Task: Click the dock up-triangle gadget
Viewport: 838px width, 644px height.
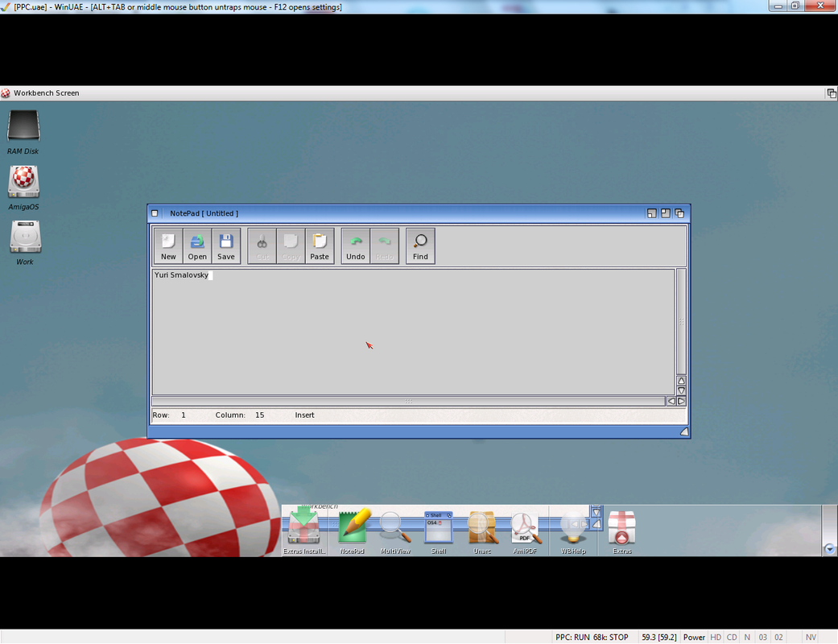Action: (597, 524)
